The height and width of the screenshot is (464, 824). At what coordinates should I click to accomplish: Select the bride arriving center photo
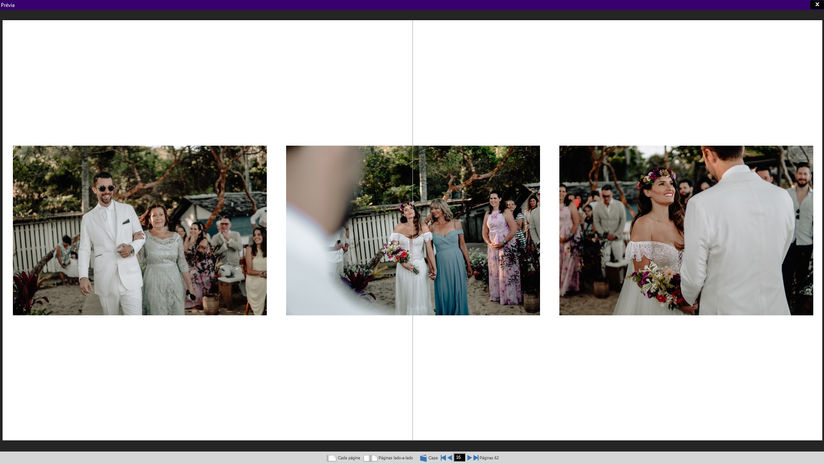(413, 230)
